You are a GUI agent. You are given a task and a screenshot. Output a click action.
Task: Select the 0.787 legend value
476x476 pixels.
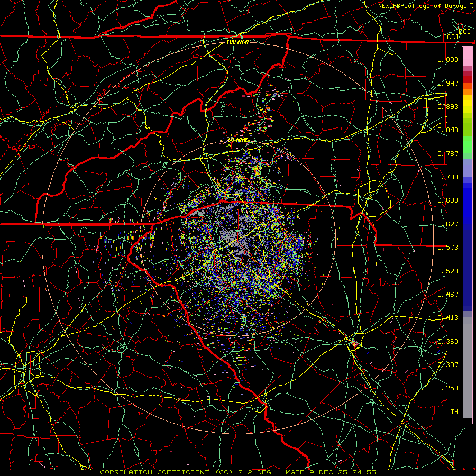click(448, 153)
